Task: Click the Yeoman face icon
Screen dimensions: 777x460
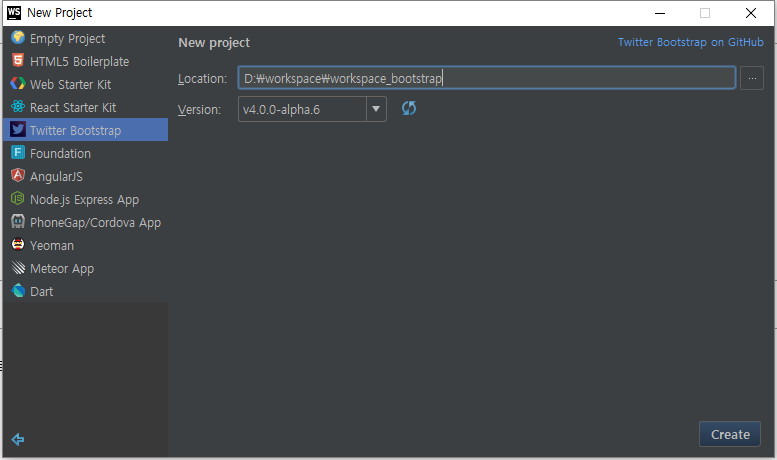Action: tap(18, 244)
